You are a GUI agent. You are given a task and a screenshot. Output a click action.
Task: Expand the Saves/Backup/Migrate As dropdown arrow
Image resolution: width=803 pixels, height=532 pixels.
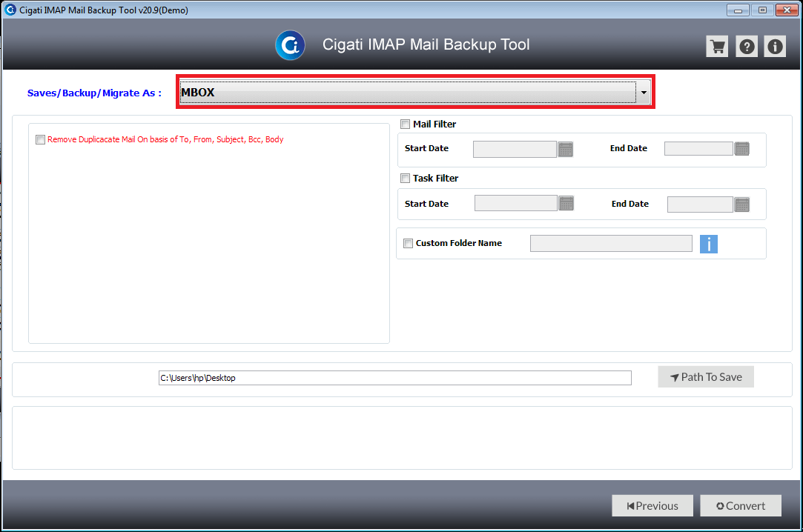pyautogui.click(x=644, y=93)
